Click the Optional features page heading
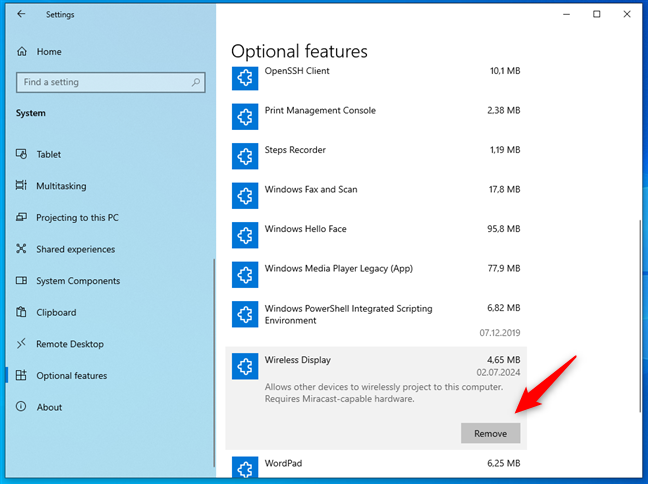648x484 pixels. pyautogui.click(x=299, y=52)
